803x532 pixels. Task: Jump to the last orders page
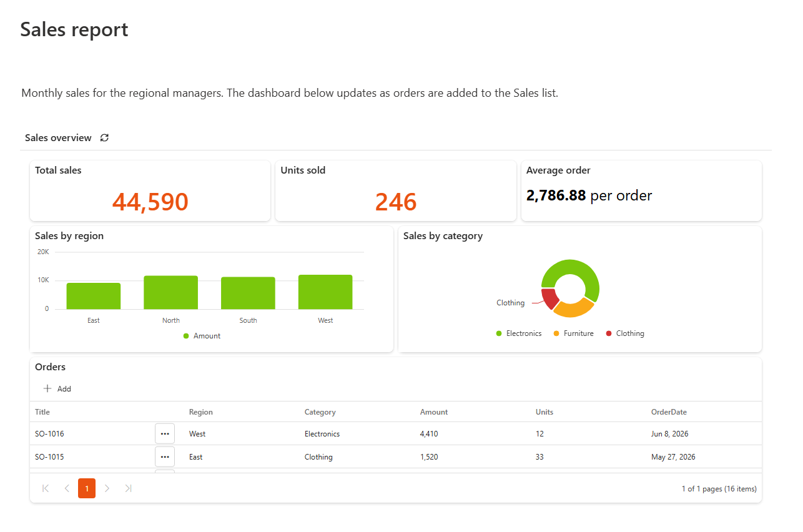[x=128, y=488]
